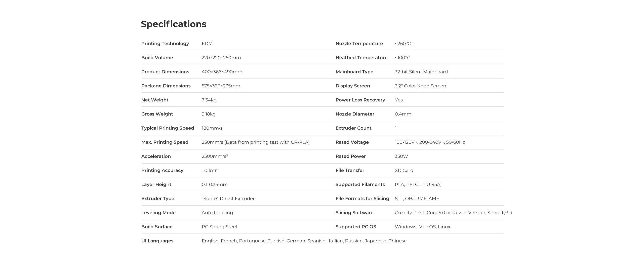Click the Printing Technology label
Viewport: 644px width, 272px height.
(165, 44)
